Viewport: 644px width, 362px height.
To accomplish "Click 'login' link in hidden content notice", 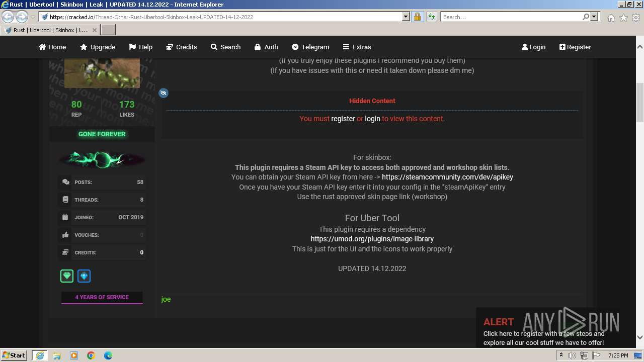I will pyautogui.click(x=372, y=119).
